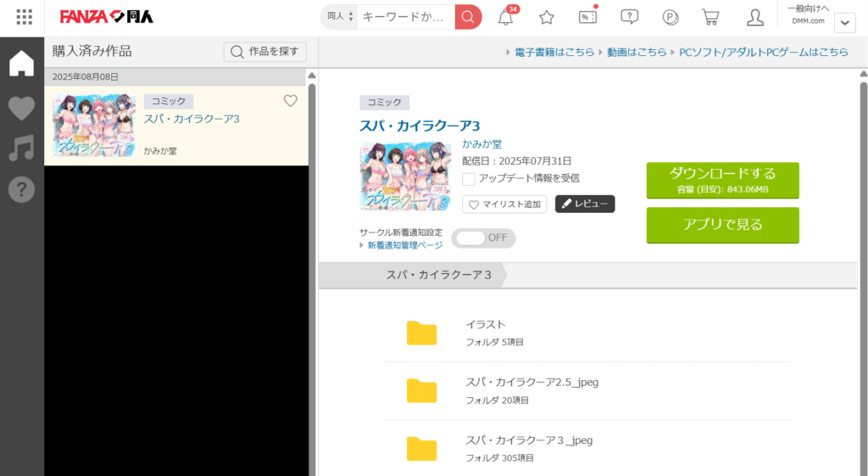Toggle サークル新着通知設定 OFF switch
The width and height of the screenshot is (868, 476).
pyautogui.click(x=483, y=238)
